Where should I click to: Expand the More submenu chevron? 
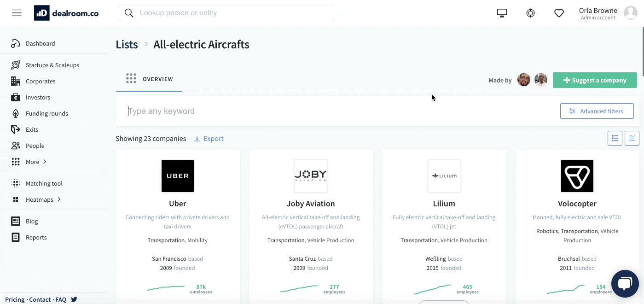tap(45, 162)
